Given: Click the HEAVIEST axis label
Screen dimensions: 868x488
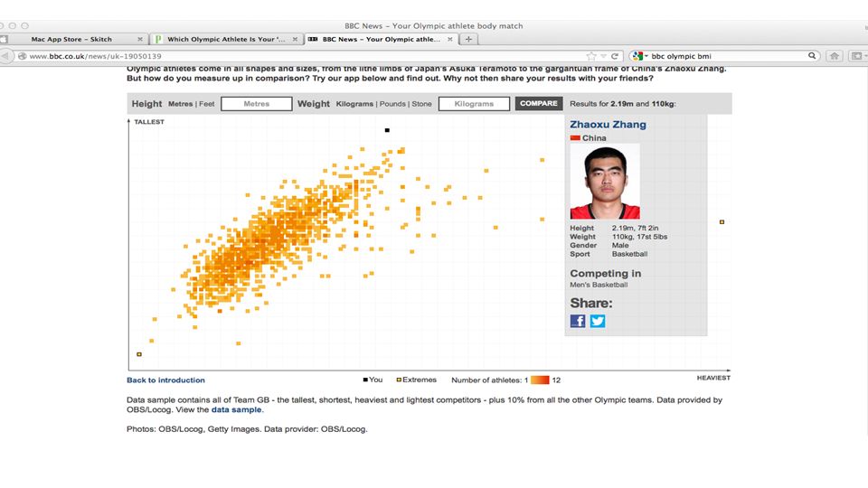Looking at the screenshot, I should [x=713, y=378].
